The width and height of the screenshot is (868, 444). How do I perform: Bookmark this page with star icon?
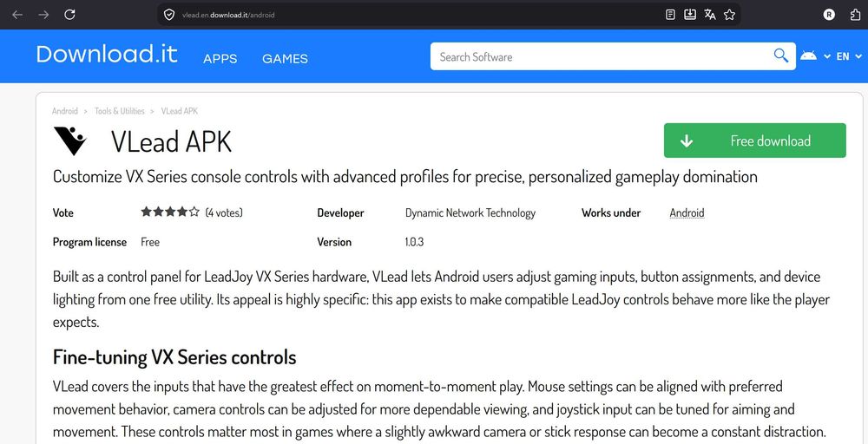point(730,15)
